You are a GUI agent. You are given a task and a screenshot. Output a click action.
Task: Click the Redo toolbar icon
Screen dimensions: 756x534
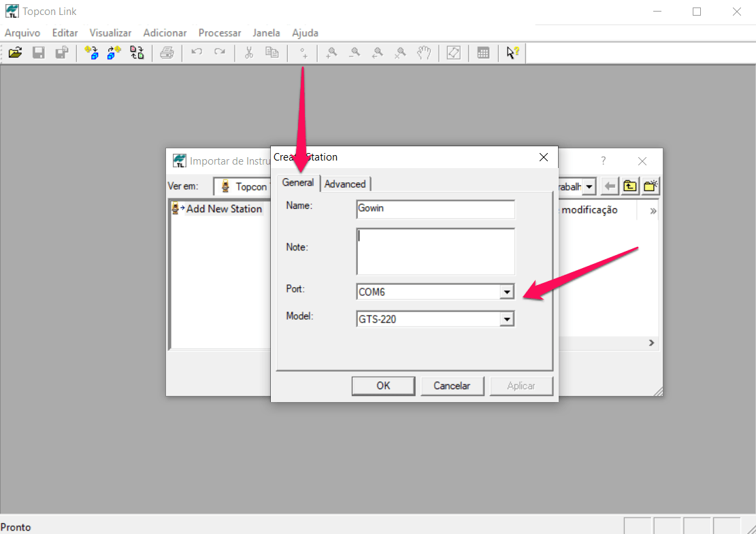pos(219,52)
